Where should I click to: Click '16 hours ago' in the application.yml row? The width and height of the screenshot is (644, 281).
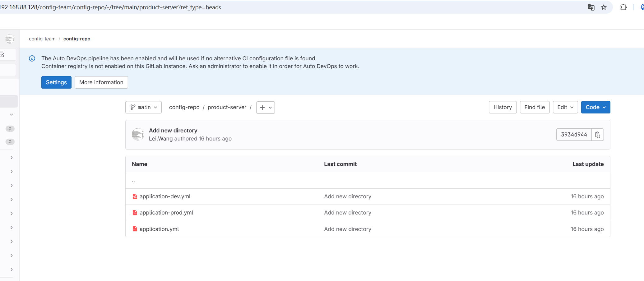click(x=587, y=229)
